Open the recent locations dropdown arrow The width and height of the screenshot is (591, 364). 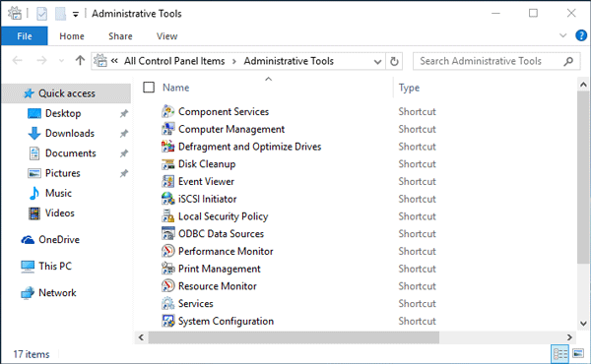click(x=61, y=61)
